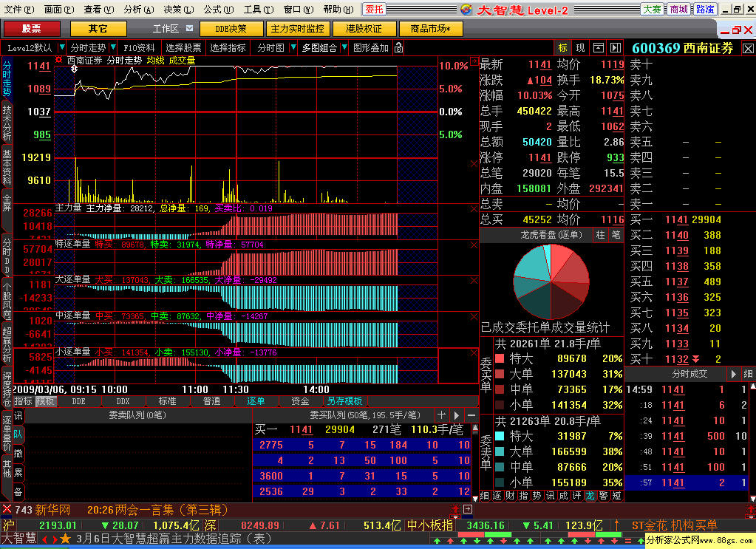The image size is (756, 549).
Task: Open the 文件(F) menu
Action: pyautogui.click(x=18, y=9)
